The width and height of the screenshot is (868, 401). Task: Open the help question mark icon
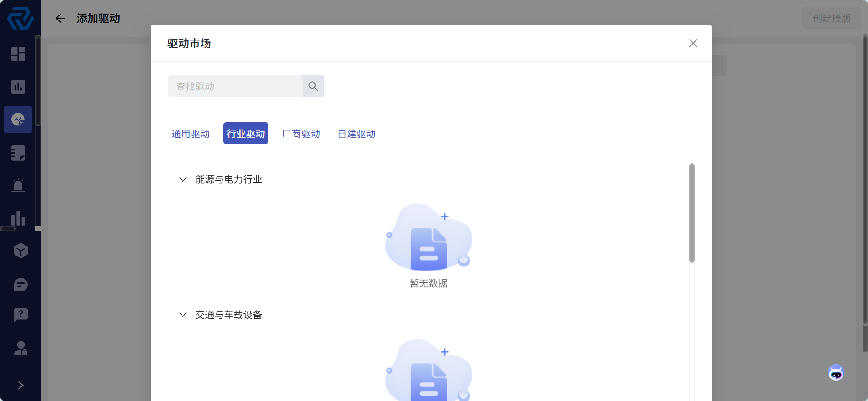click(x=21, y=315)
